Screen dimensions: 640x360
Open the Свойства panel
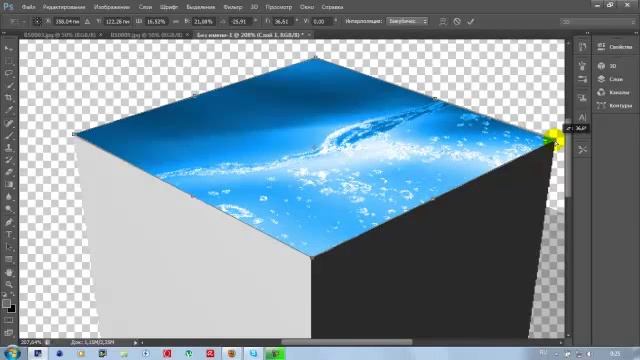(615, 47)
